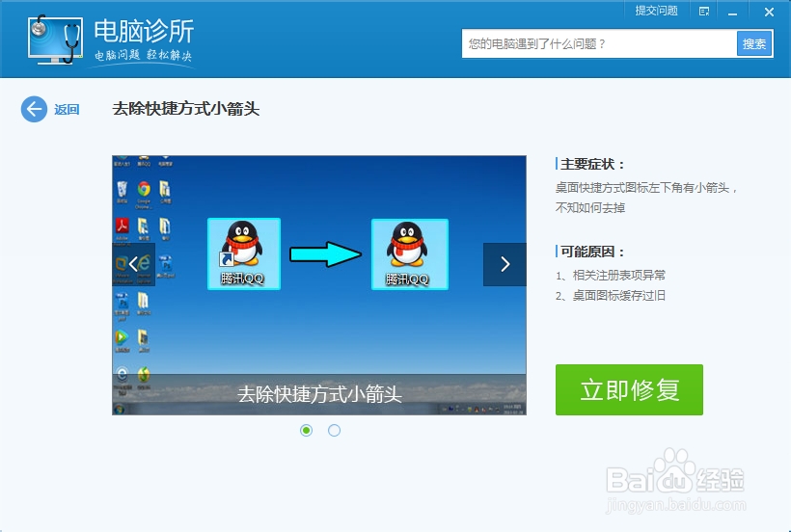
Task: Click the green 立即修复 button
Action: point(629,390)
